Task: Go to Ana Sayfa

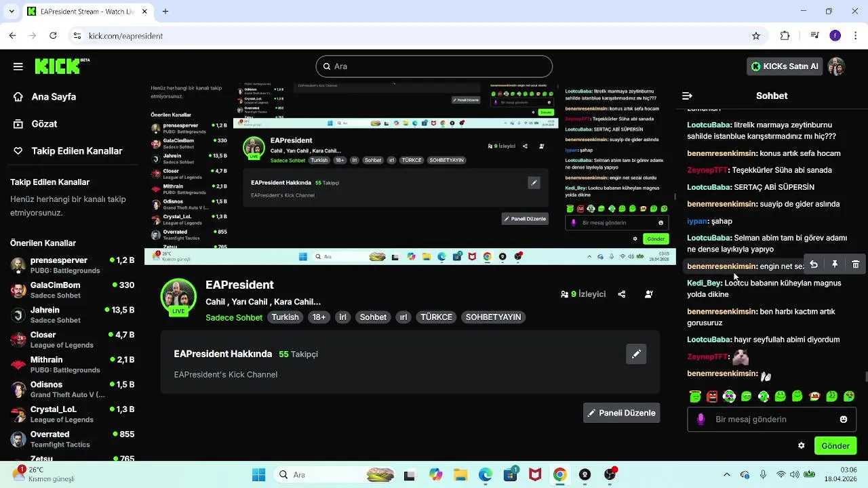Action: 45,97
